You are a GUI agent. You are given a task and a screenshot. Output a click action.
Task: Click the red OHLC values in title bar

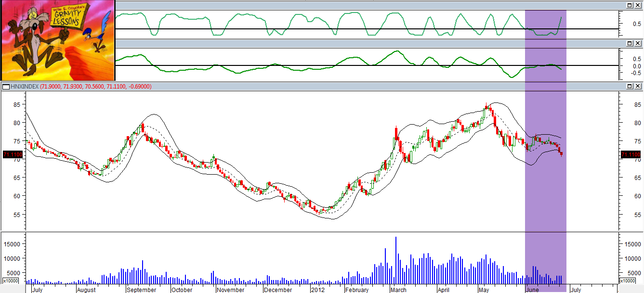pos(96,87)
